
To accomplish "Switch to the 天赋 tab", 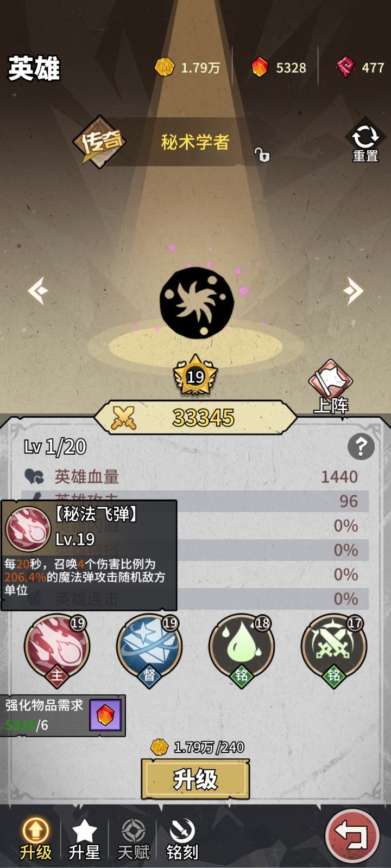I will (x=133, y=839).
